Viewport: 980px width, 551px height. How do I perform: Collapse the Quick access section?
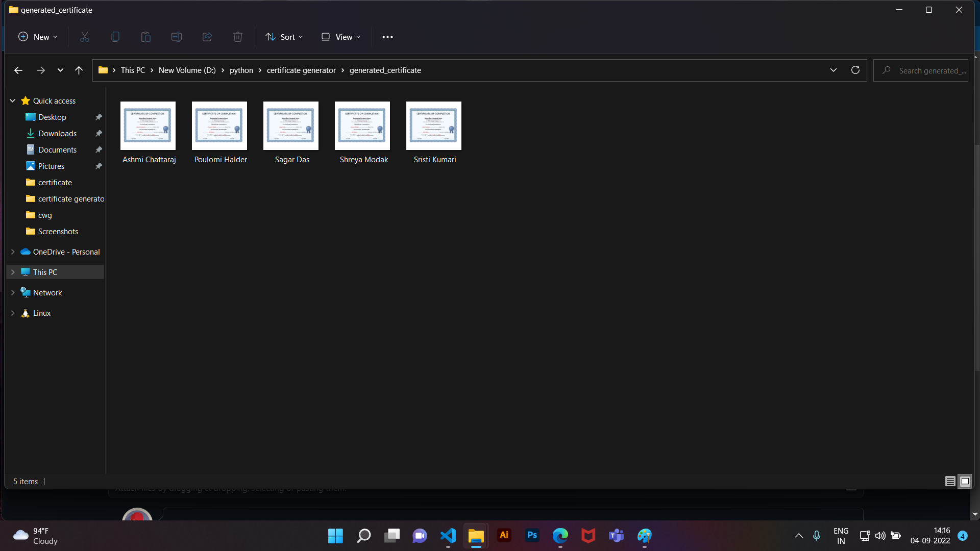[13, 101]
